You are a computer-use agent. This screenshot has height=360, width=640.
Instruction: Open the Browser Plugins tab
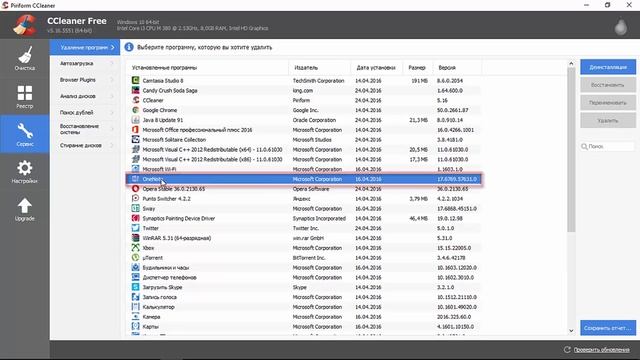pos(85,80)
